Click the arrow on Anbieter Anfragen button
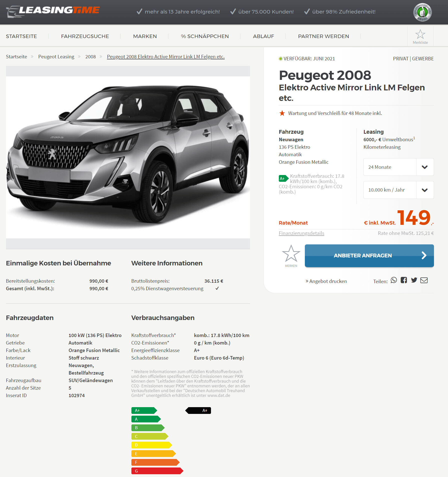This screenshot has height=477, width=448. [424, 255]
